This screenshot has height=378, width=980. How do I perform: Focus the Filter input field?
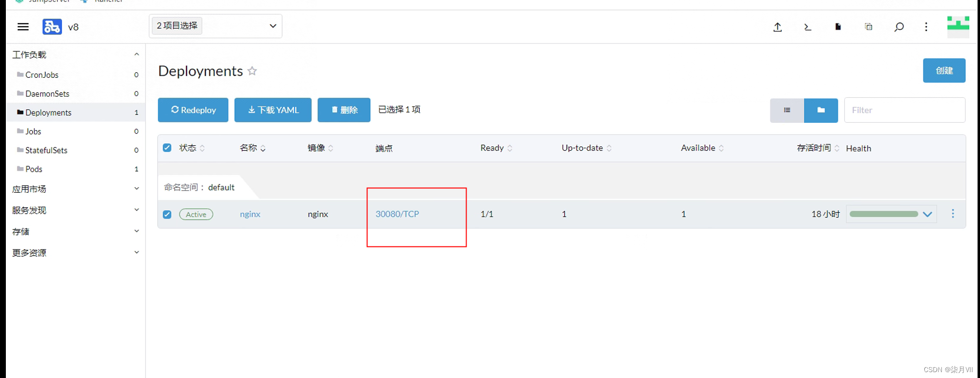(x=905, y=110)
